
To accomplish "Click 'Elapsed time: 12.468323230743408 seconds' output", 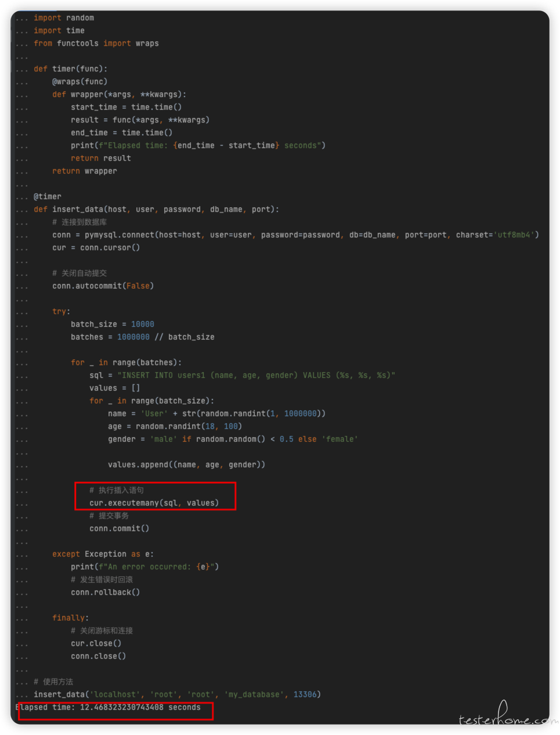I will click(x=108, y=708).
